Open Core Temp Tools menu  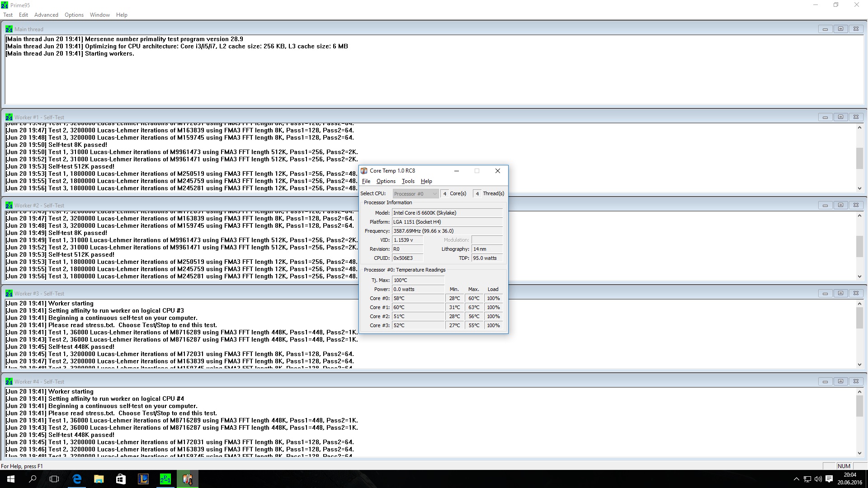pyautogui.click(x=408, y=181)
